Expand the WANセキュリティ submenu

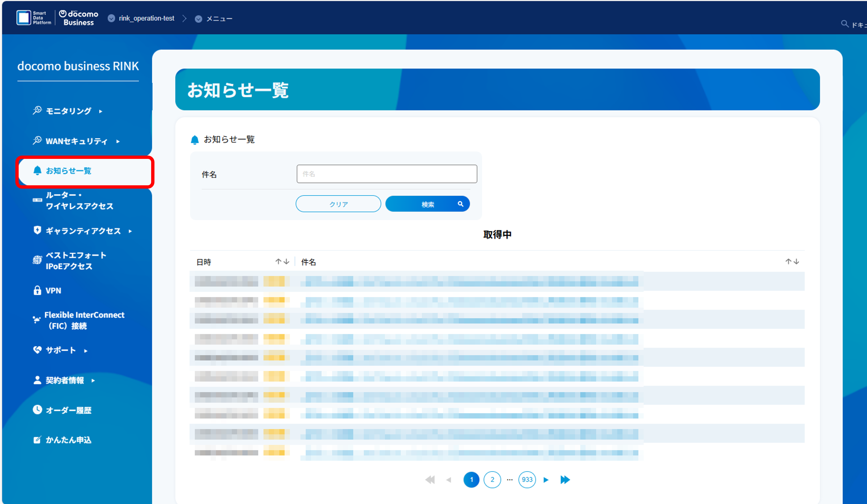click(118, 141)
